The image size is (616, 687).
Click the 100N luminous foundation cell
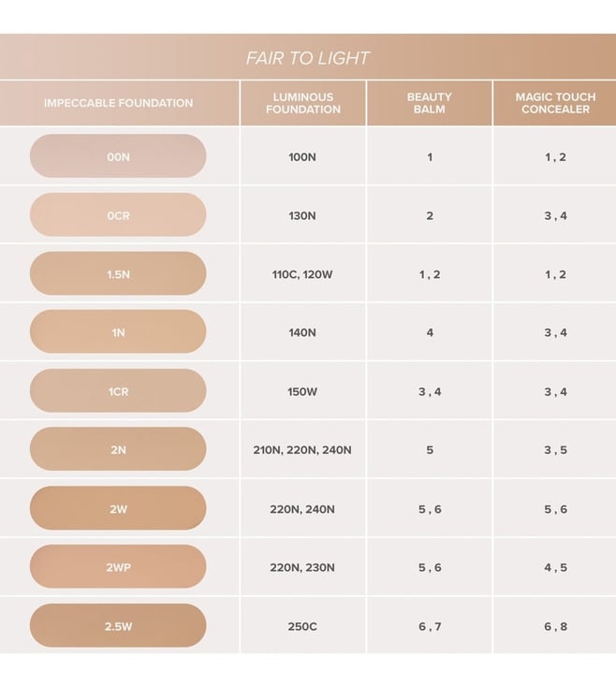pos(302,157)
